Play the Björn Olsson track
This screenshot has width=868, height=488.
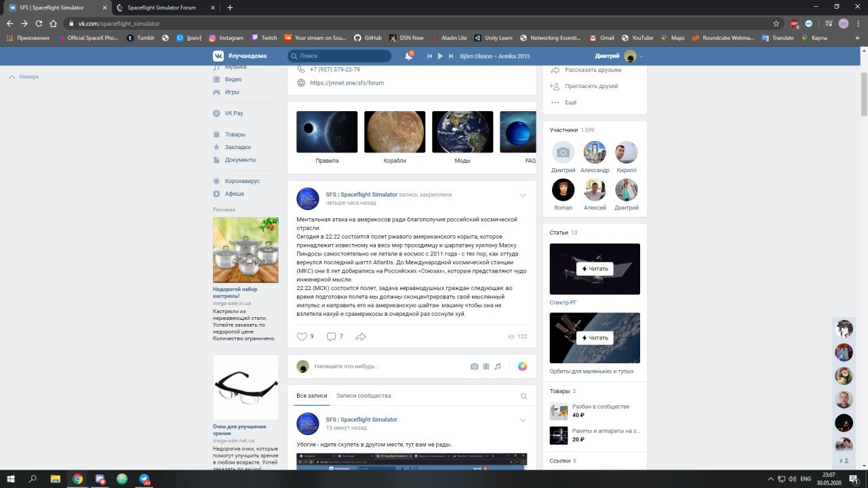coord(440,56)
